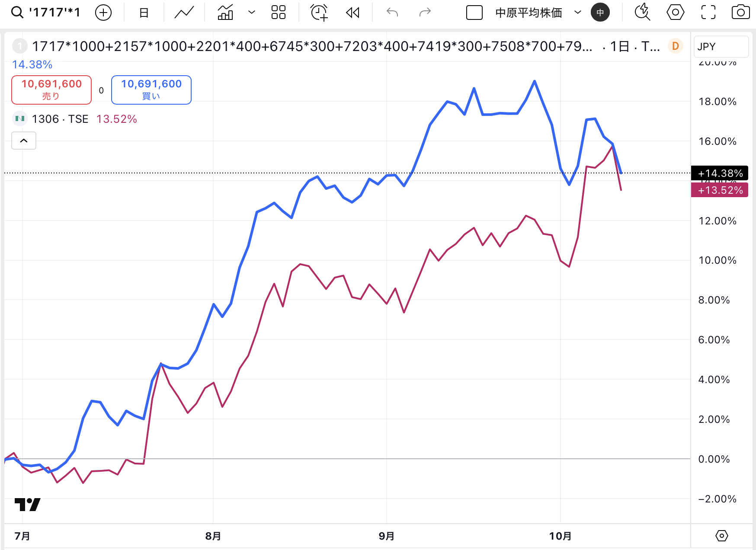The width and height of the screenshot is (756, 550).
Task: Click the blue 買い buy button
Action: click(151, 90)
